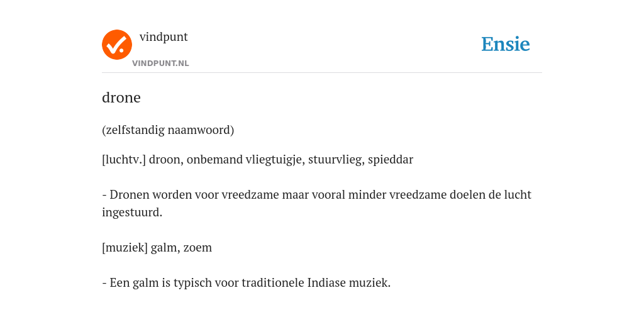Click the word ingestuurd
The width and height of the screenshot is (644, 322).
[132, 213]
